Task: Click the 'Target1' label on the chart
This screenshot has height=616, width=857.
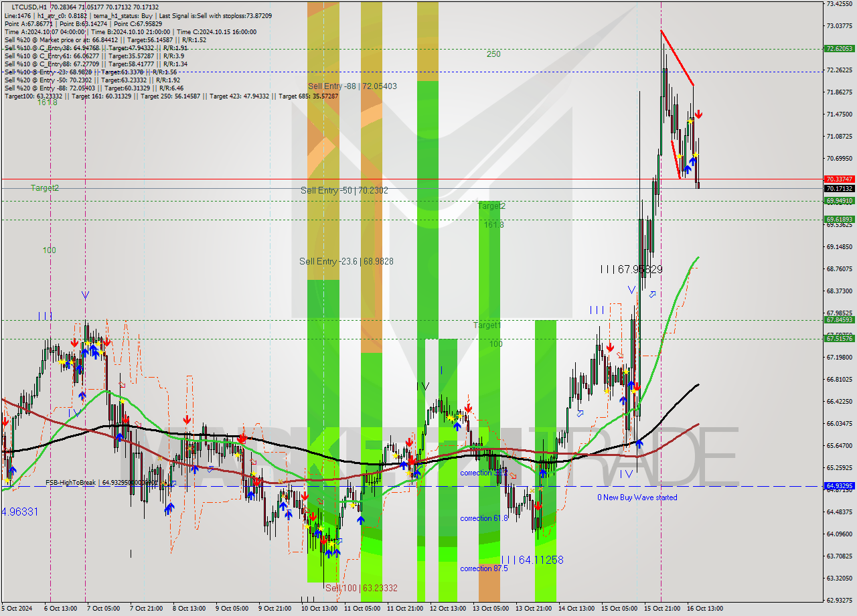Action: [x=487, y=325]
